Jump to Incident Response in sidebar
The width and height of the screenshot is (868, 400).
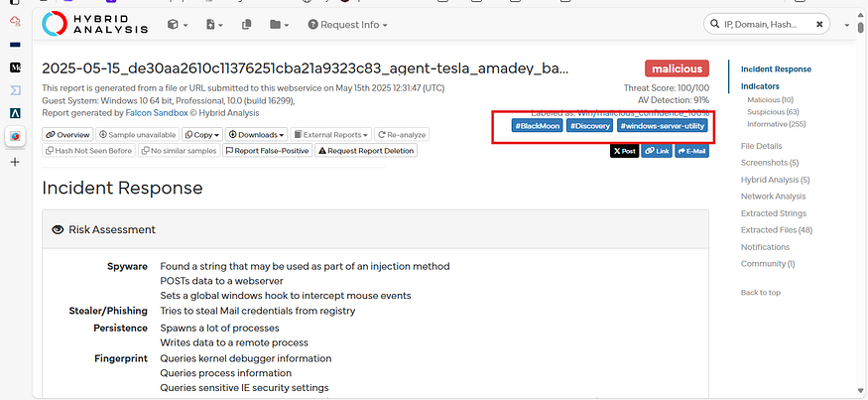click(776, 69)
